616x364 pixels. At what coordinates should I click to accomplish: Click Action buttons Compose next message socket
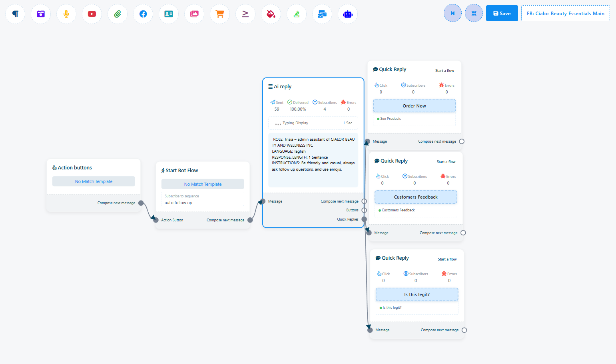click(x=141, y=203)
